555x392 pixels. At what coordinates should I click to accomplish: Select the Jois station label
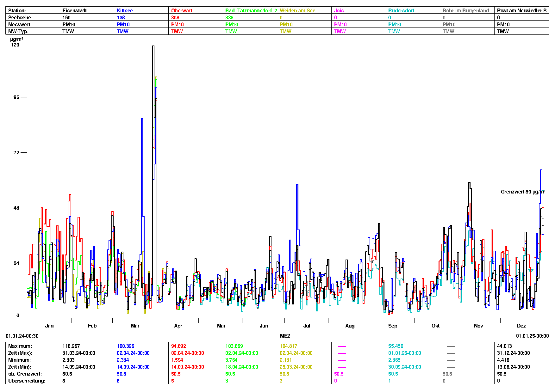click(x=339, y=10)
